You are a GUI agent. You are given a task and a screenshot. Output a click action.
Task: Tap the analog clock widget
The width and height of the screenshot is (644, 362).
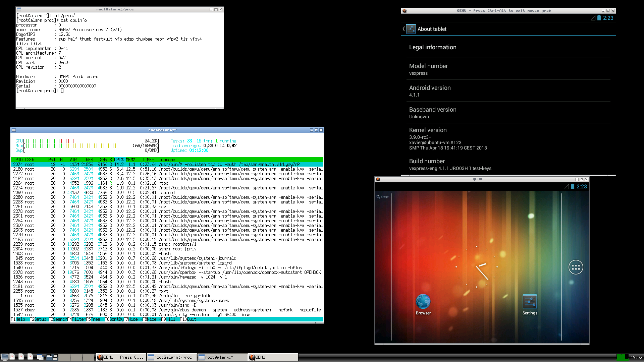click(x=476, y=267)
